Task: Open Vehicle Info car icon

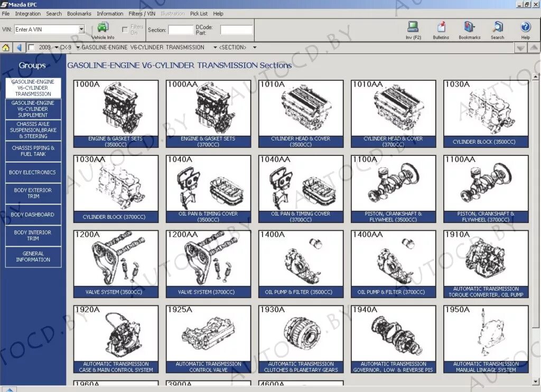Action: (103, 27)
